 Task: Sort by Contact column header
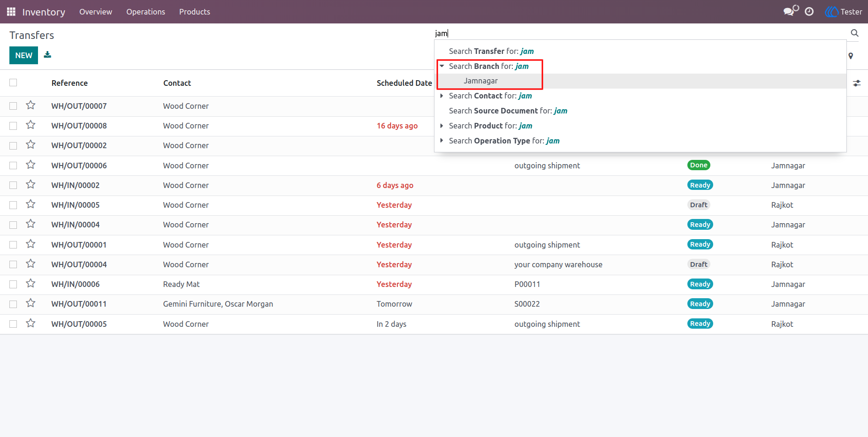pyautogui.click(x=177, y=83)
